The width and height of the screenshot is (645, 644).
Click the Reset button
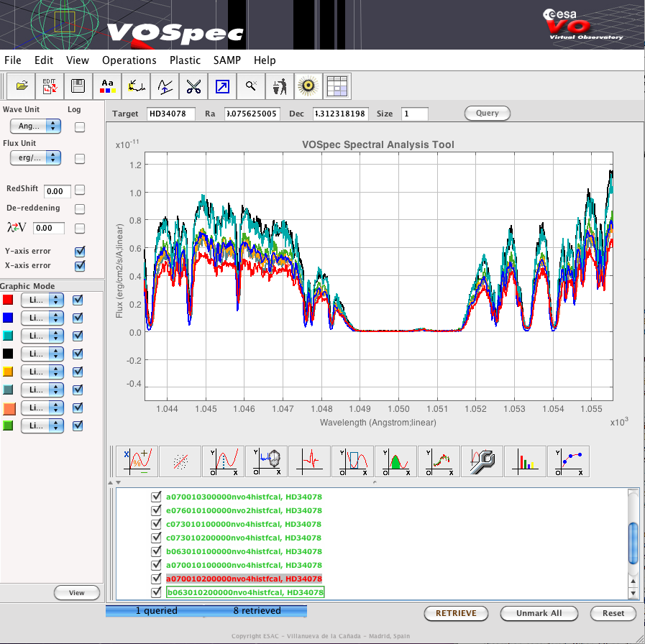(x=613, y=613)
